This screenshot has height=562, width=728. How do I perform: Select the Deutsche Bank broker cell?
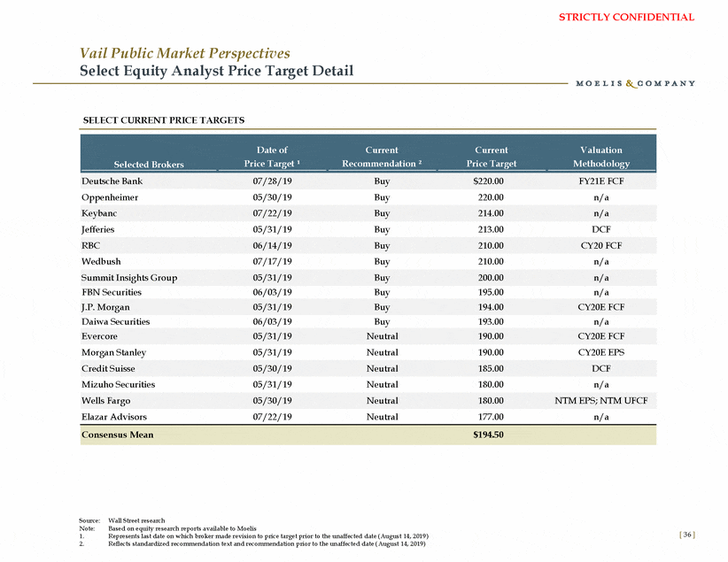[x=112, y=181]
